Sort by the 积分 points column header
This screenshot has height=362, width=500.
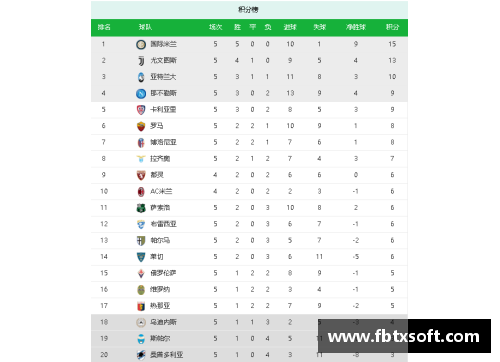tap(392, 27)
